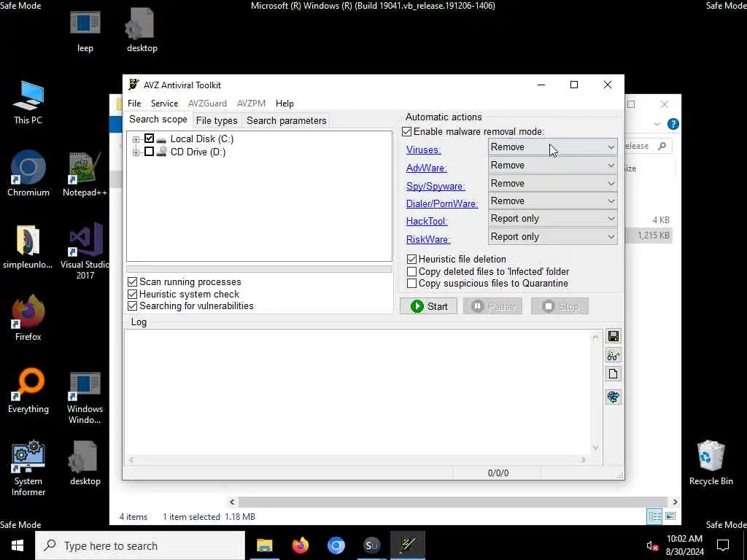Click the Viruses link
Screen dimensions: 747x560
click(423, 149)
